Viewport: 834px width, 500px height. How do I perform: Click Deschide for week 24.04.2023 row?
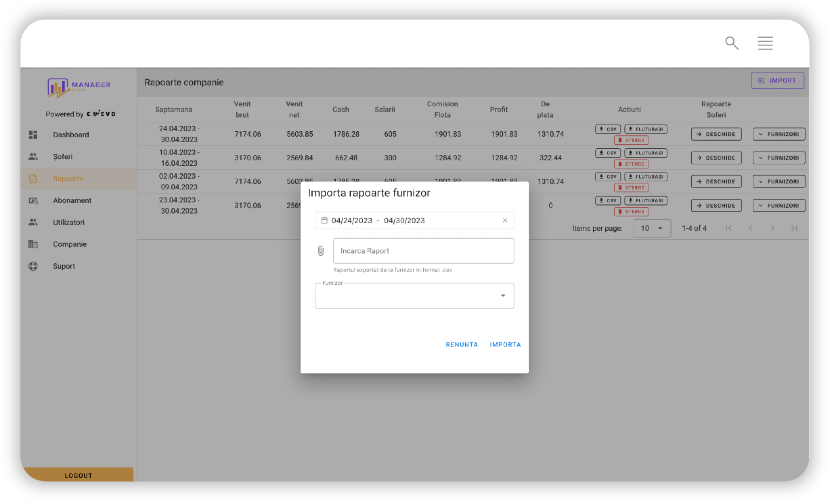click(716, 134)
